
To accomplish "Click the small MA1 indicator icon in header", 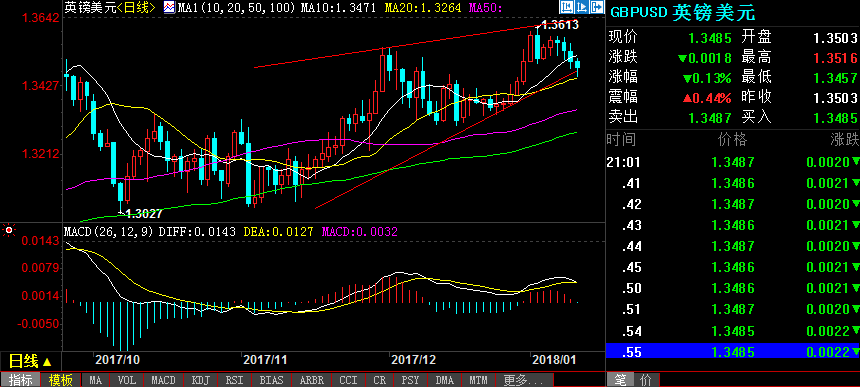I will point(169,7).
